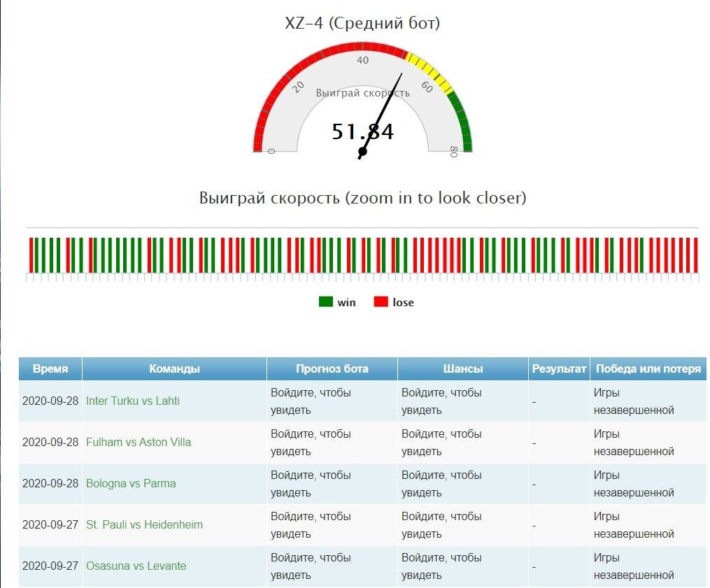Click the red lose legend swatch
Screen dimensions: 710x588
381,302
